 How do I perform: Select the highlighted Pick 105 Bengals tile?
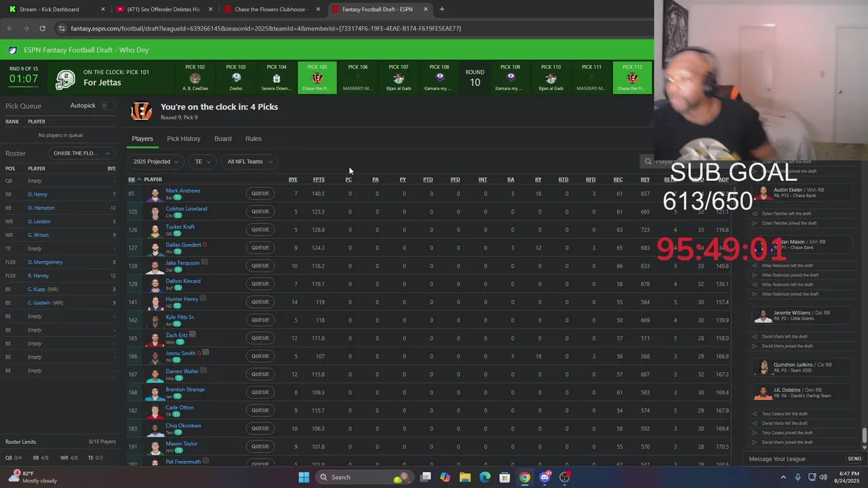(317, 78)
